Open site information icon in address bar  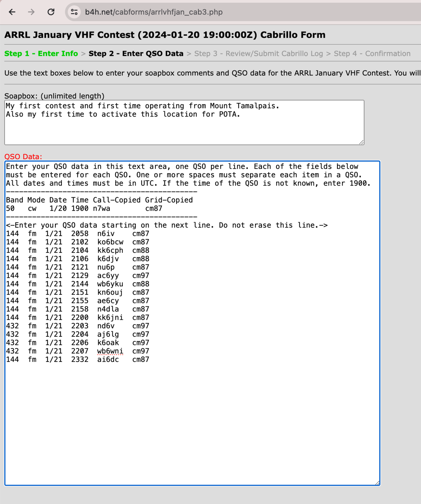(74, 12)
